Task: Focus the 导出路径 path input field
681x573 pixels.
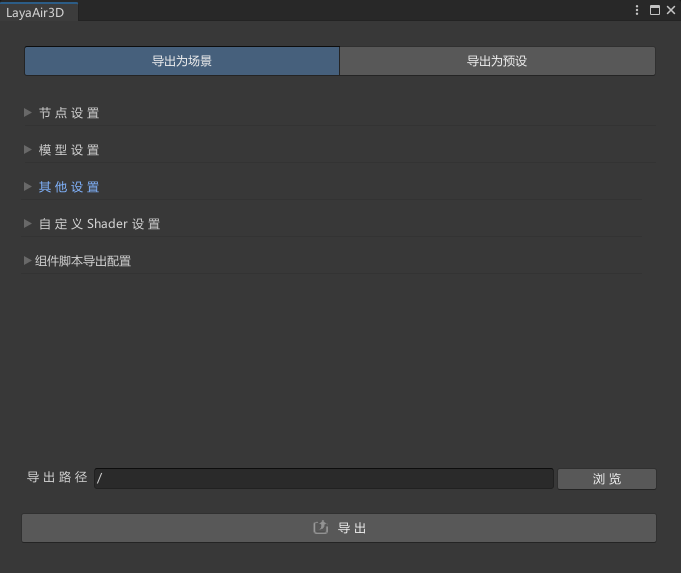Action: coord(324,478)
